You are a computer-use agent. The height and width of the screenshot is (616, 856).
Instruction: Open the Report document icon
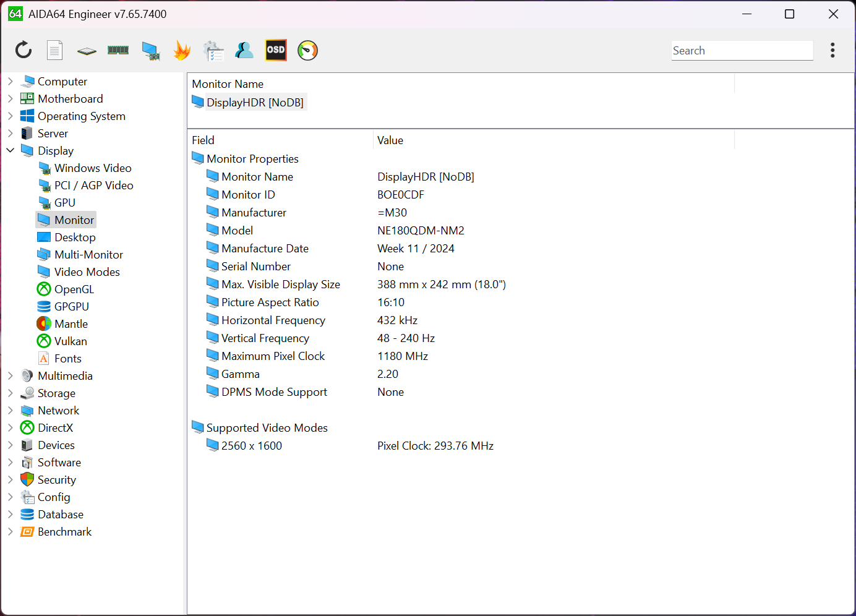pos(55,50)
